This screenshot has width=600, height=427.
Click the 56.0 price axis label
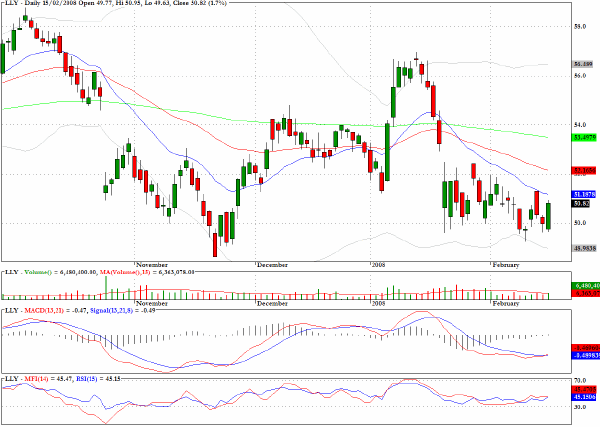click(x=580, y=76)
